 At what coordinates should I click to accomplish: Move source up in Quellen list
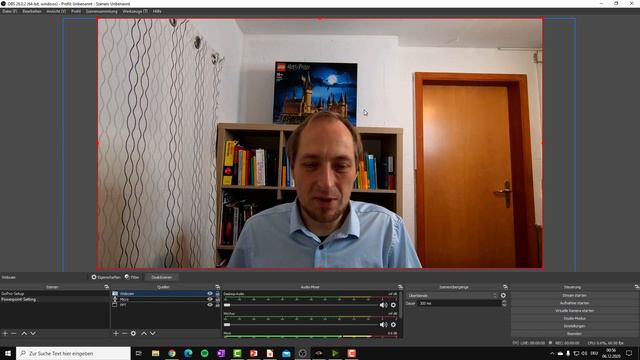pos(144,333)
